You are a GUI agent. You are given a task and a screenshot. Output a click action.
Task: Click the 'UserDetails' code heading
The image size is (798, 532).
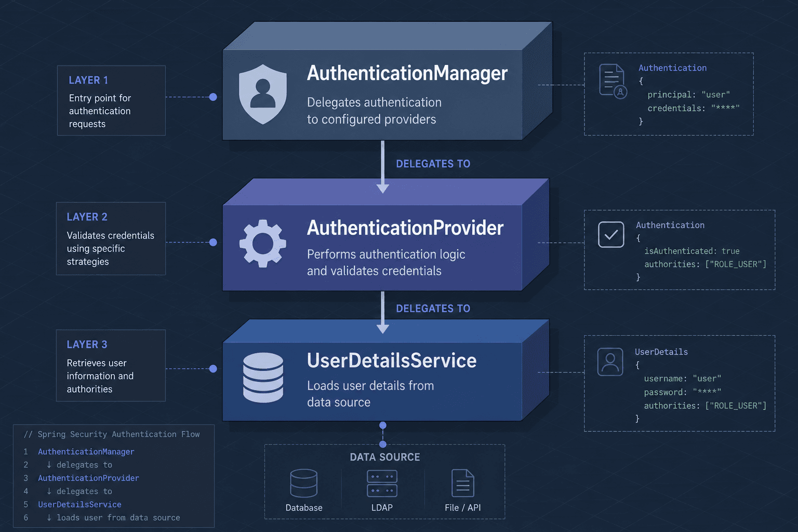(x=661, y=352)
